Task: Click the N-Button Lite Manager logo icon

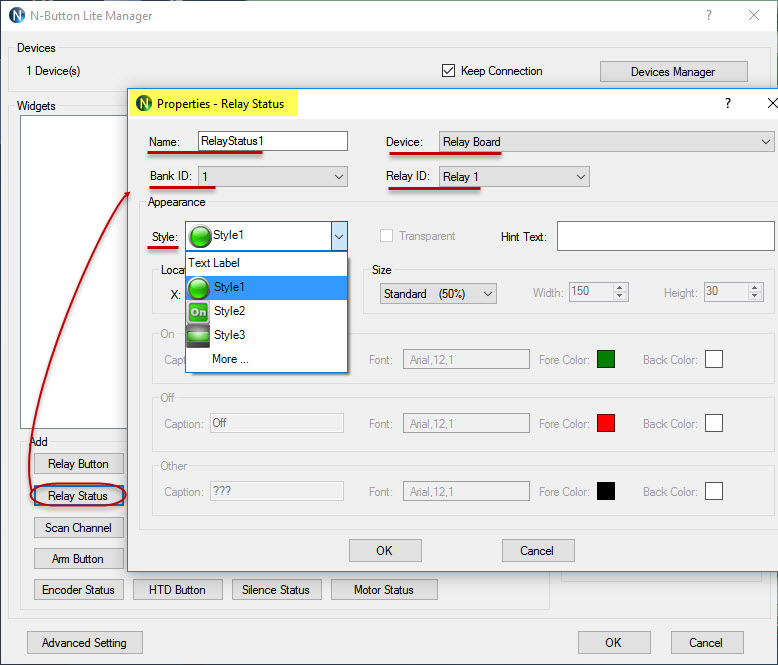Action: pyautogui.click(x=16, y=15)
